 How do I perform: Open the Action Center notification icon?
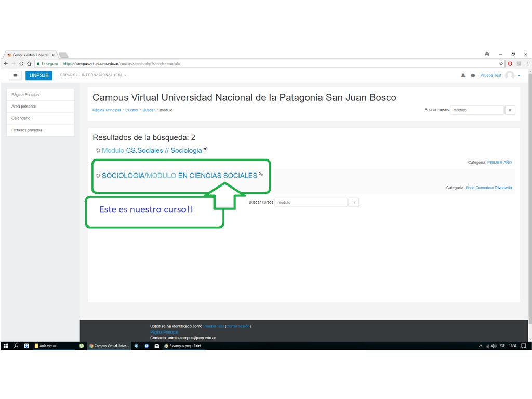click(x=524, y=345)
